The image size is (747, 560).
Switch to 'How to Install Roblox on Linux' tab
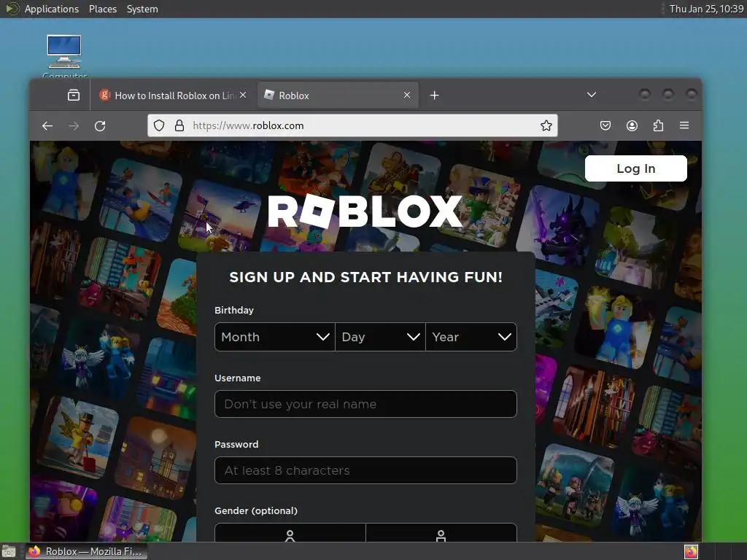pos(173,96)
